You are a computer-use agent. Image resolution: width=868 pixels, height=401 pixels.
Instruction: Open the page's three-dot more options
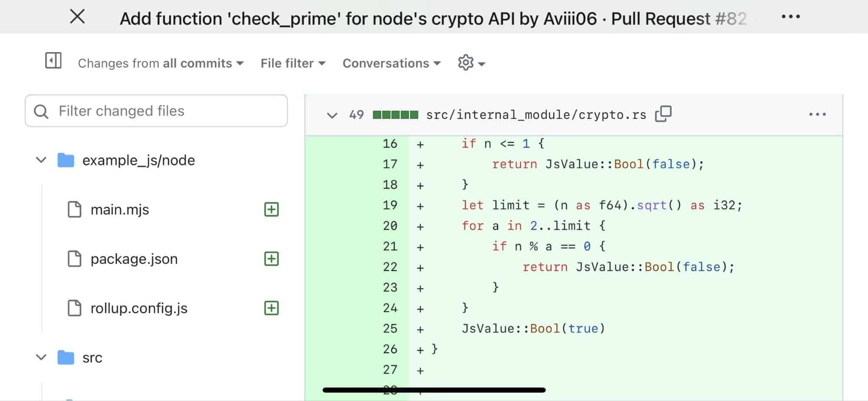coord(790,17)
